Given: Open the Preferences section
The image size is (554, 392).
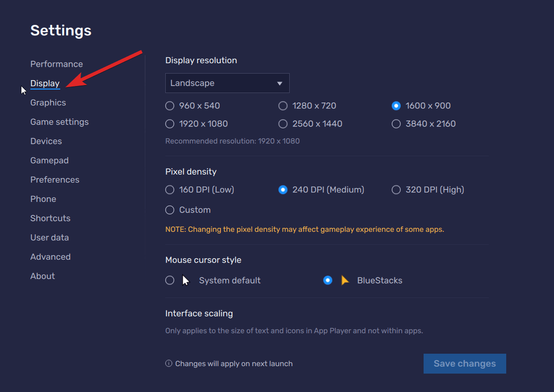Looking at the screenshot, I should (x=55, y=180).
